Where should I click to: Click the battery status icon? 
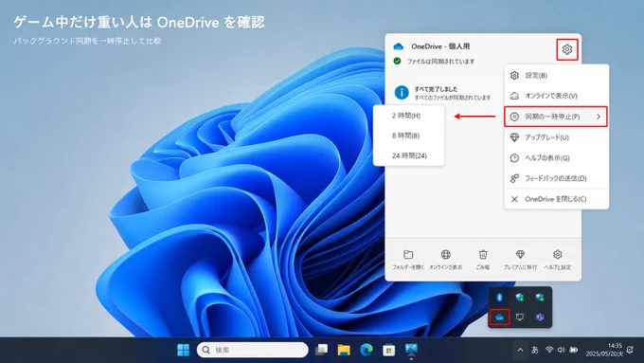pos(574,350)
